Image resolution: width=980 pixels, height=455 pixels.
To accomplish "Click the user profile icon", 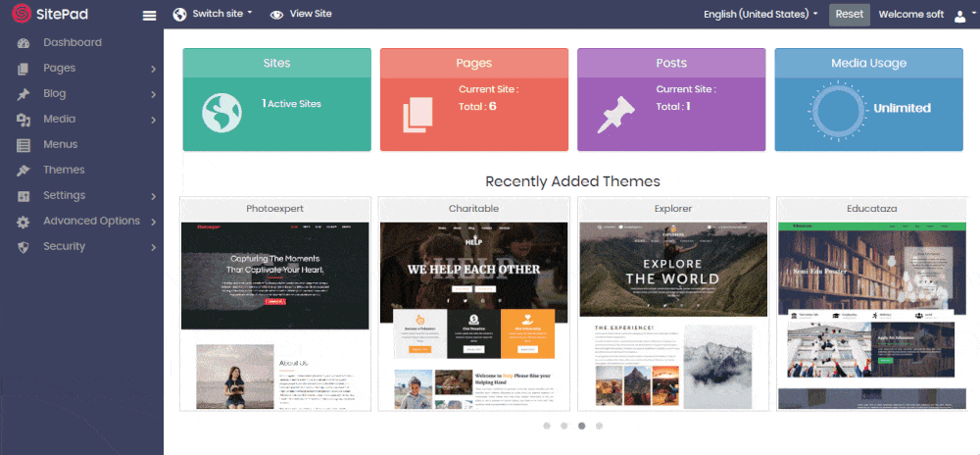I will (960, 17).
